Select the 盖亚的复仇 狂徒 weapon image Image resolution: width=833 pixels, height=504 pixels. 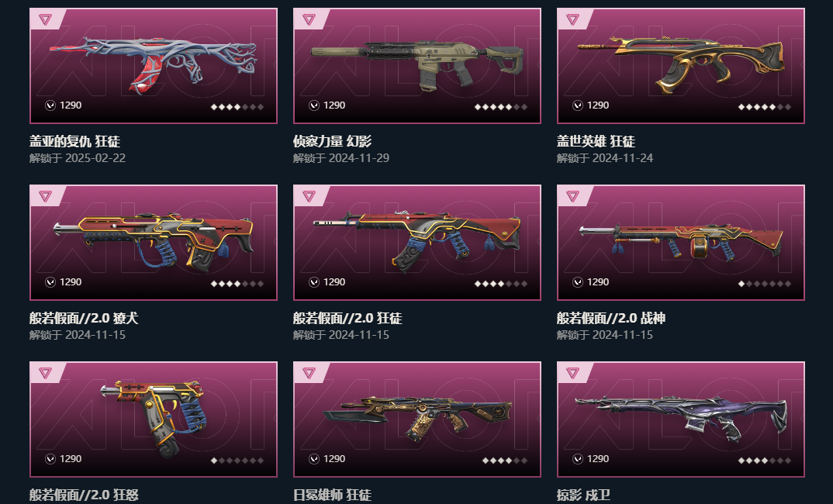point(154,65)
